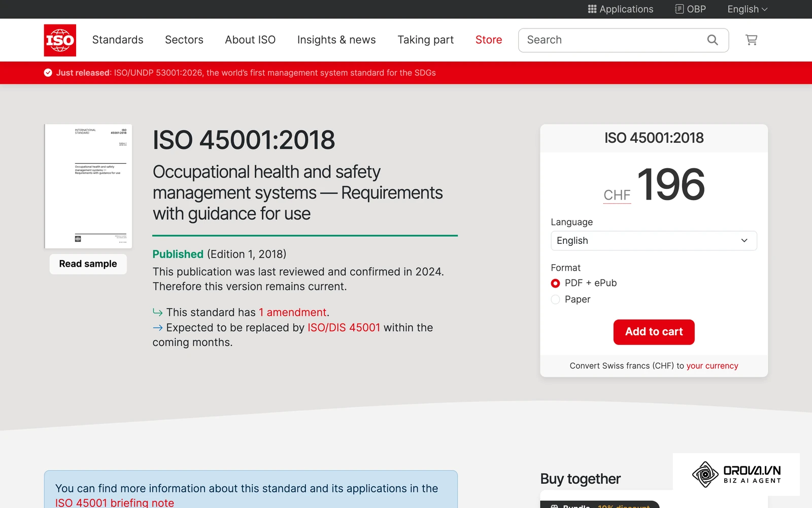
Task: Open the shopping cart icon
Action: click(x=752, y=40)
